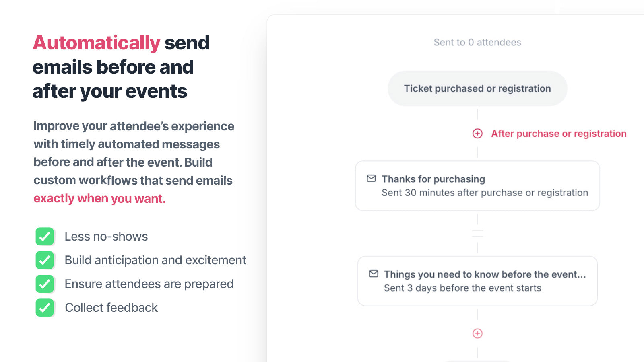Click the green check next to Collect feedback

[45, 308]
